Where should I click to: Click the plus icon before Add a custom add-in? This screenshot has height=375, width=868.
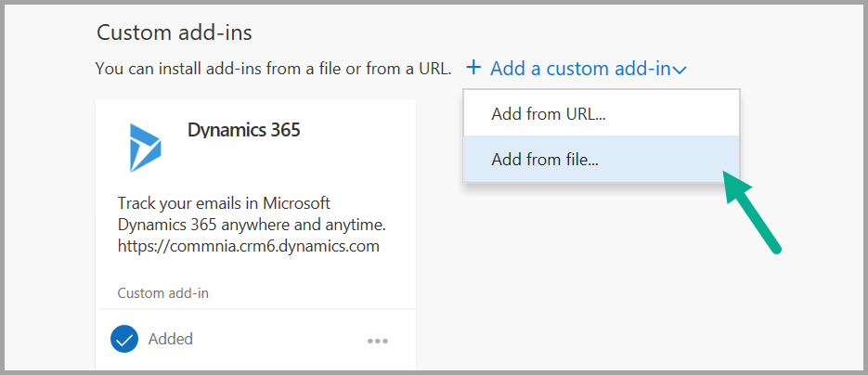(x=473, y=68)
